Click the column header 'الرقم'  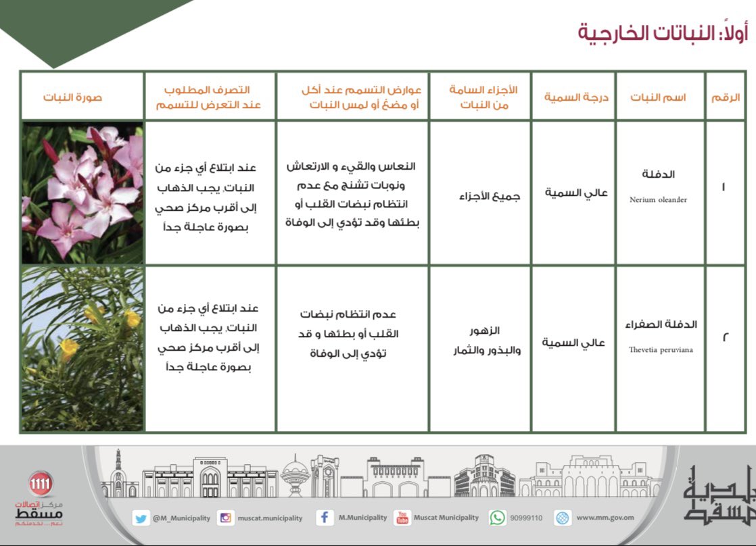[725, 97]
